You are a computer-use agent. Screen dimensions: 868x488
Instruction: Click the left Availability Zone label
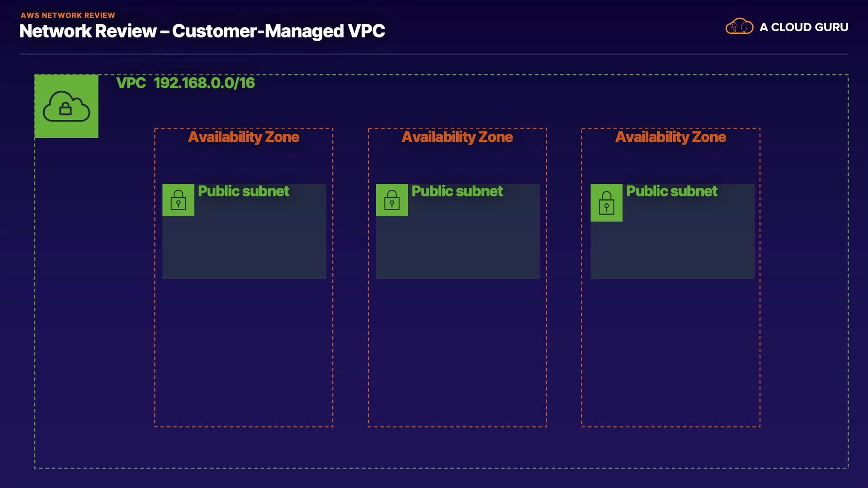244,137
